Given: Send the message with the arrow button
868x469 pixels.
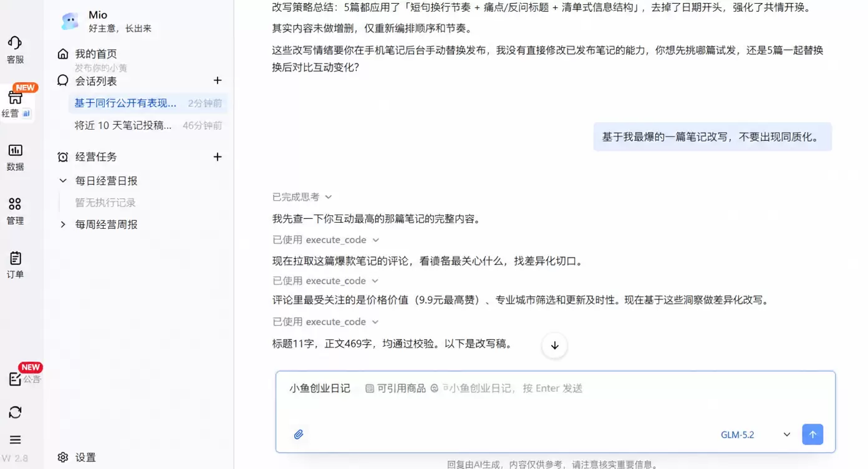Looking at the screenshot, I should click(813, 435).
